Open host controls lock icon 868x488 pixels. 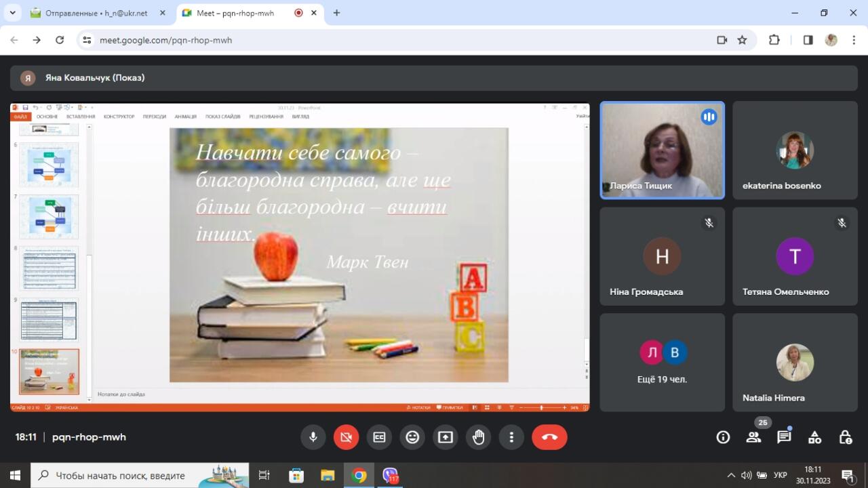pos(845,437)
